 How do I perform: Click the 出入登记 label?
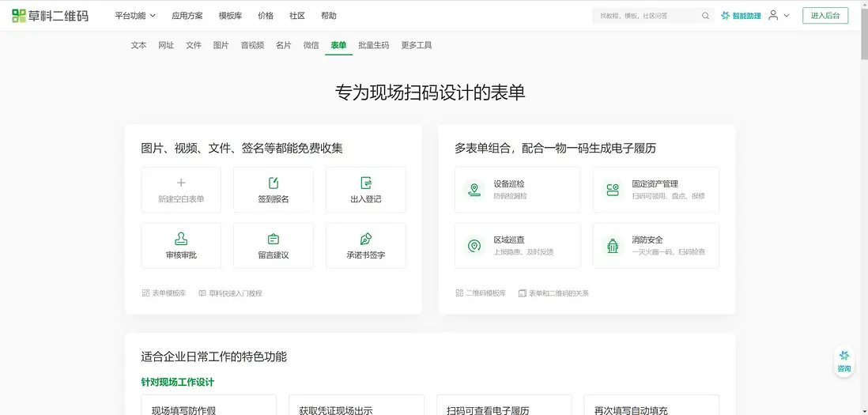[x=366, y=199]
